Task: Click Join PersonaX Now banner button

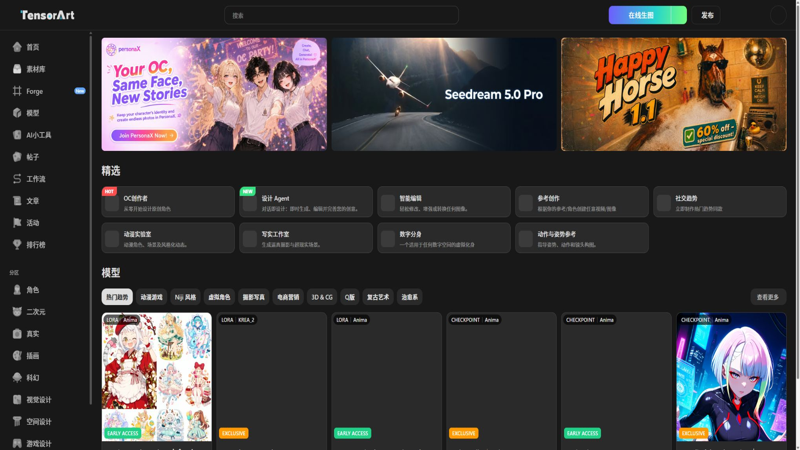Action: tap(144, 135)
